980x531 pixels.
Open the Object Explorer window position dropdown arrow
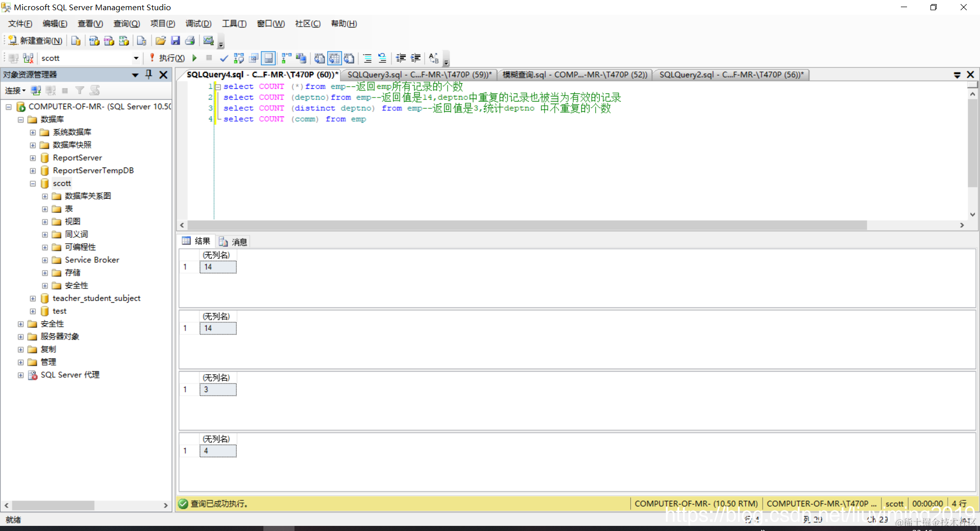click(135, 75)
